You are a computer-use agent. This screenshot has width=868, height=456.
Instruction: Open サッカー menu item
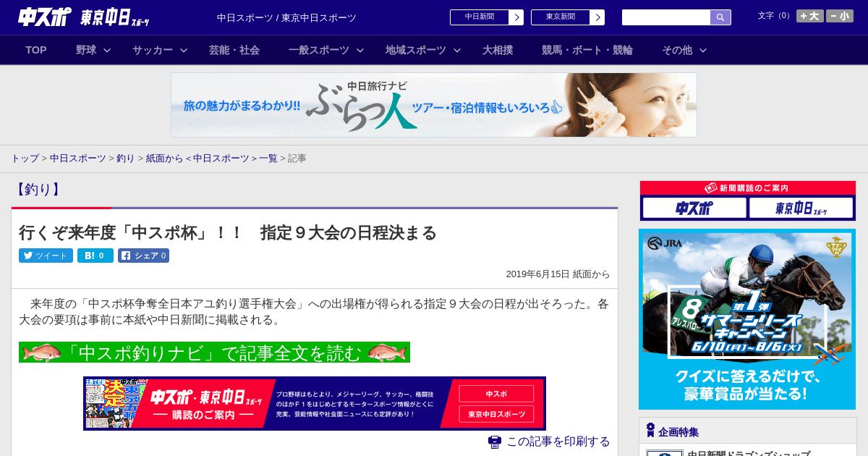(153, 50)
